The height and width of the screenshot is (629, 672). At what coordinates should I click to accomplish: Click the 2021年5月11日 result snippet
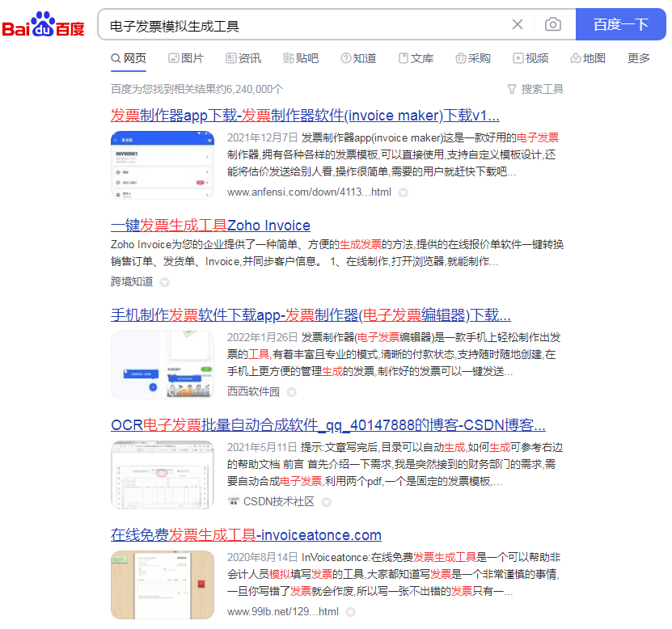pyautogui.click(x=395, y=464)
